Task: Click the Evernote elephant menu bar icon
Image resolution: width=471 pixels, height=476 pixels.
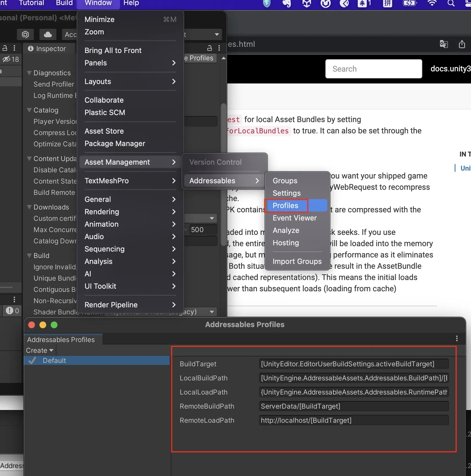Action: (x=286, y=3)
